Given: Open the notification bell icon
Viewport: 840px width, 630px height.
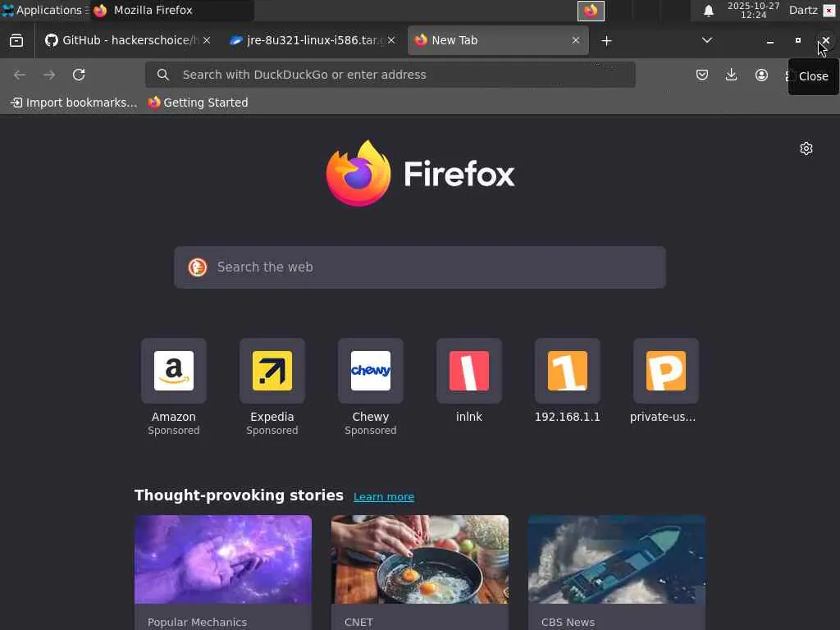Looking at the screenshot, I should (708, 11).
